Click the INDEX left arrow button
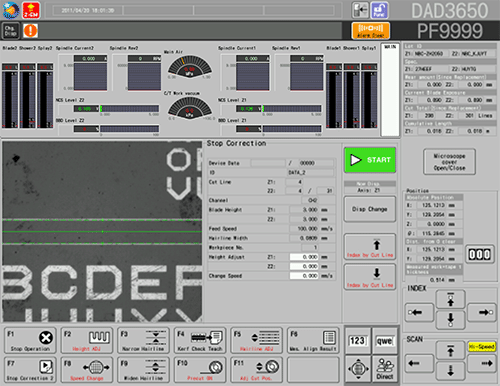The image size is (500, 386). pos(419,312)
